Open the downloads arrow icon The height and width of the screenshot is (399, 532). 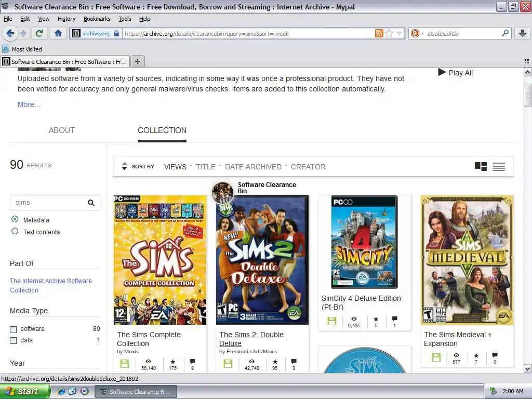coord(523,33)
